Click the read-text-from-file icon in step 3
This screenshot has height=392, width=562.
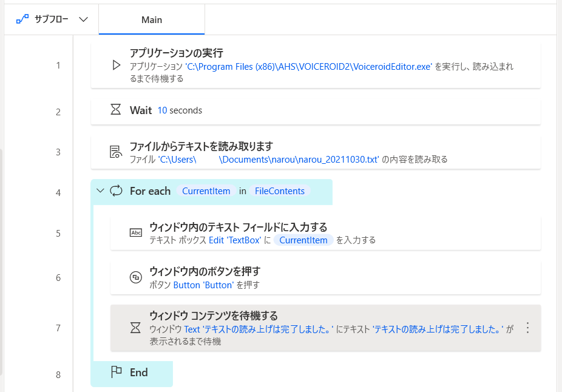115,152
